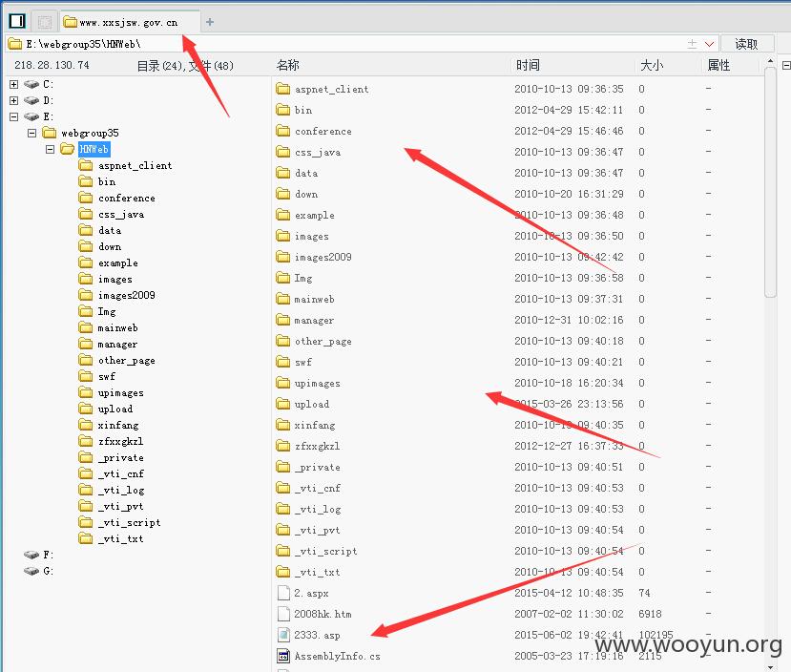Collapse the E: drive node
The image size is (791, 672).
tap(14, 116)
